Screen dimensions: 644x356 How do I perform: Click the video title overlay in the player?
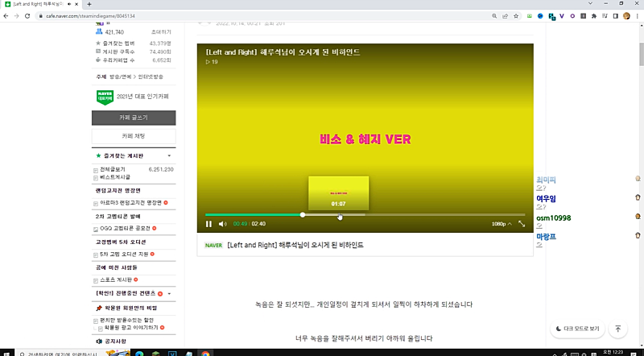click(283, 52)
